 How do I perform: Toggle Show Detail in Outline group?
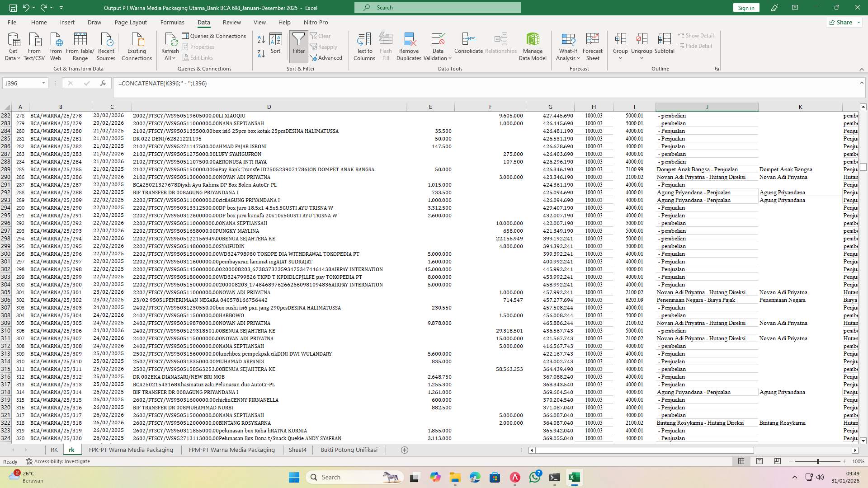tap(696, 35)
